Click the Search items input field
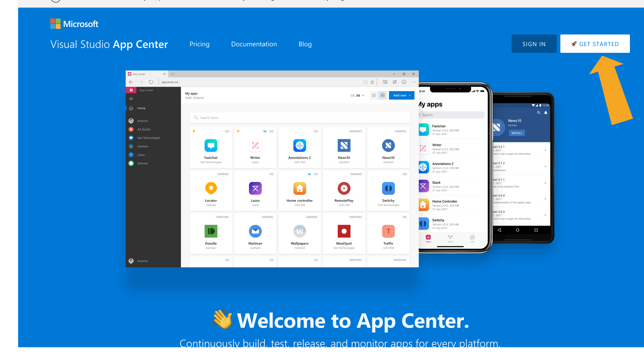644x360 pixels. click(x=301, y=118)
